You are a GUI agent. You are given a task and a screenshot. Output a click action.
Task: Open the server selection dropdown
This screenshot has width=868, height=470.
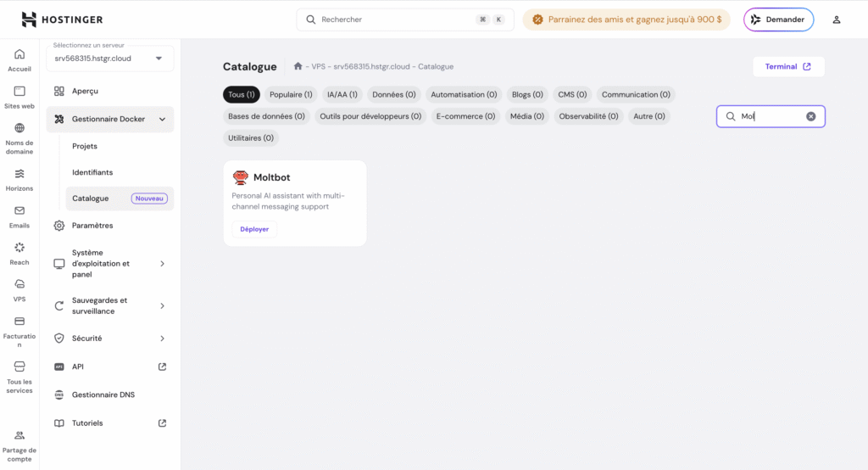pos(110,59)
